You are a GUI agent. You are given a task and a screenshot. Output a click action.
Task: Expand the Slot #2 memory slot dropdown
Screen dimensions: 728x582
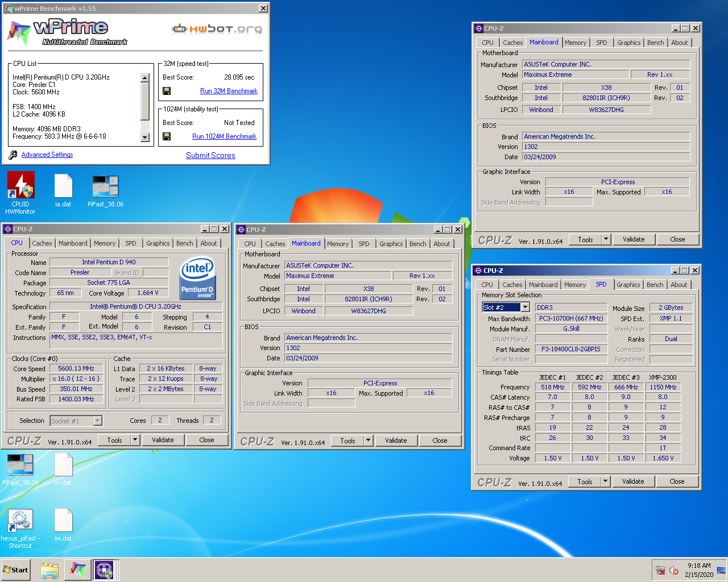point(525,307)
